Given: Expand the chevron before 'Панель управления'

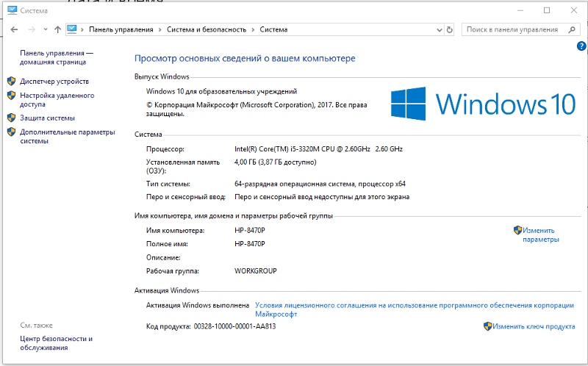Looking at the screenshot, I should (82, 29).
